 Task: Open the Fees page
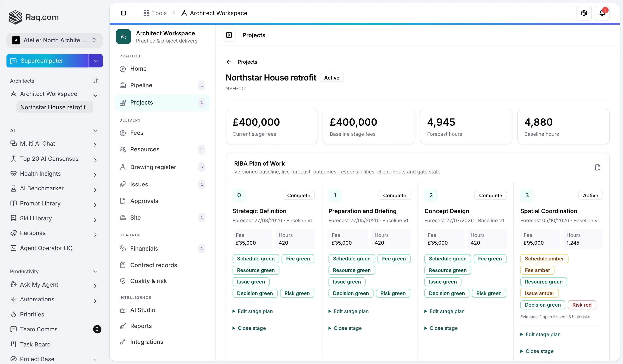point(162,133)
